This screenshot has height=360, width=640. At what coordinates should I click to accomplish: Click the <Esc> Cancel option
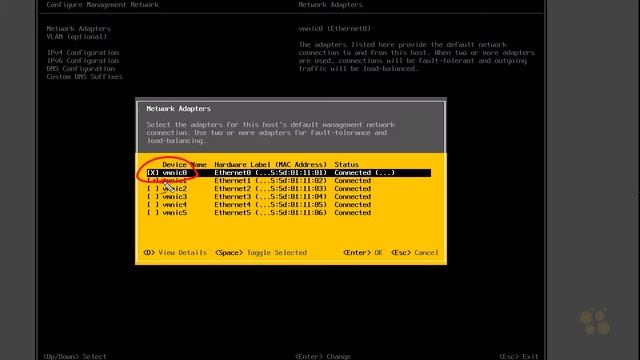(415, 253)
